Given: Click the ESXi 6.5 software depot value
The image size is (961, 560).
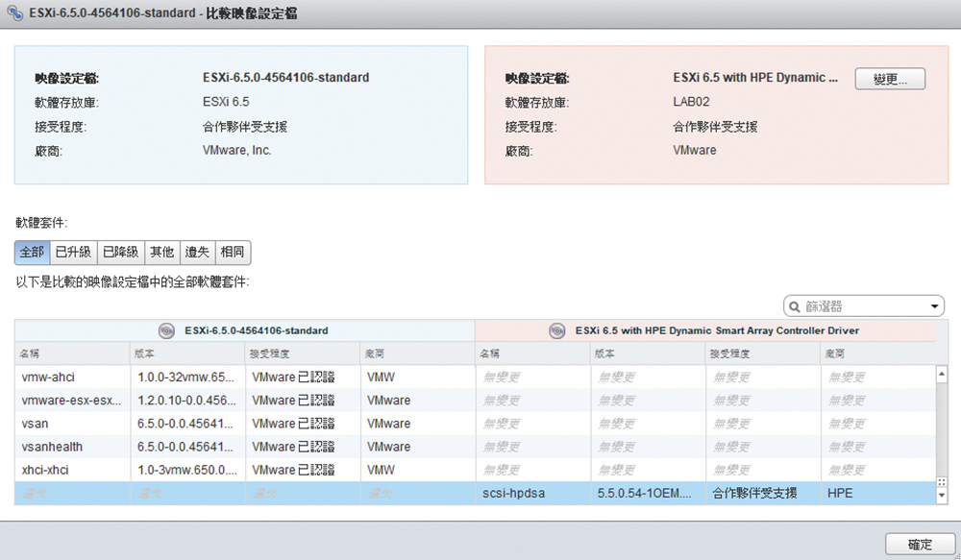Looking at the screenshot, I should click(226, 102).
